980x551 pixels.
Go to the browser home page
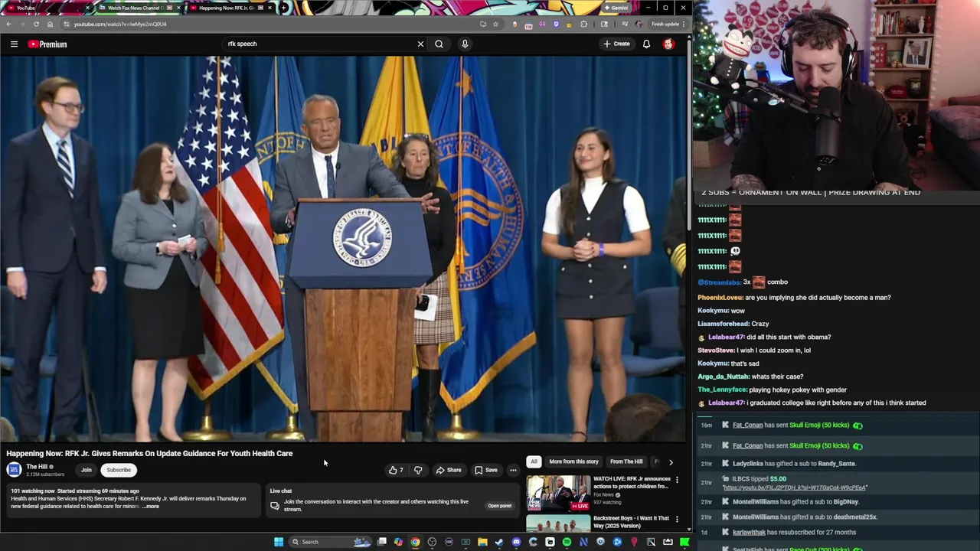(50, 24)
